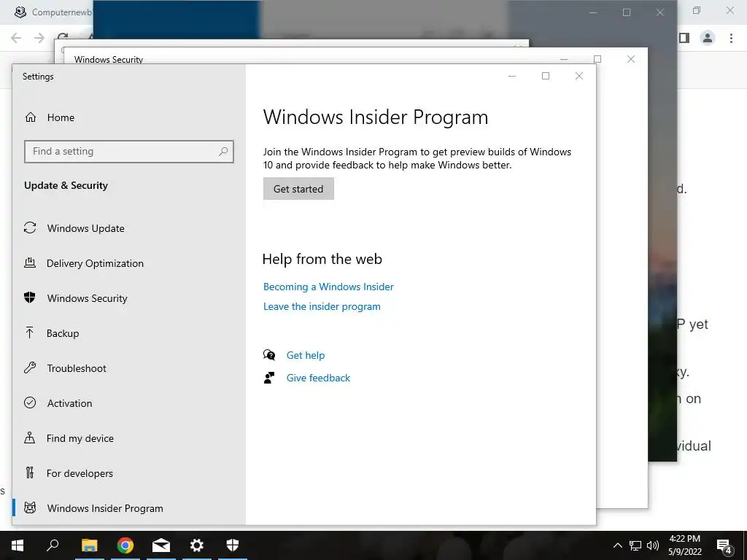The height and width of the screenshot is (560, 747).
Task: Click the Get started button
Action: click(298, 189)
